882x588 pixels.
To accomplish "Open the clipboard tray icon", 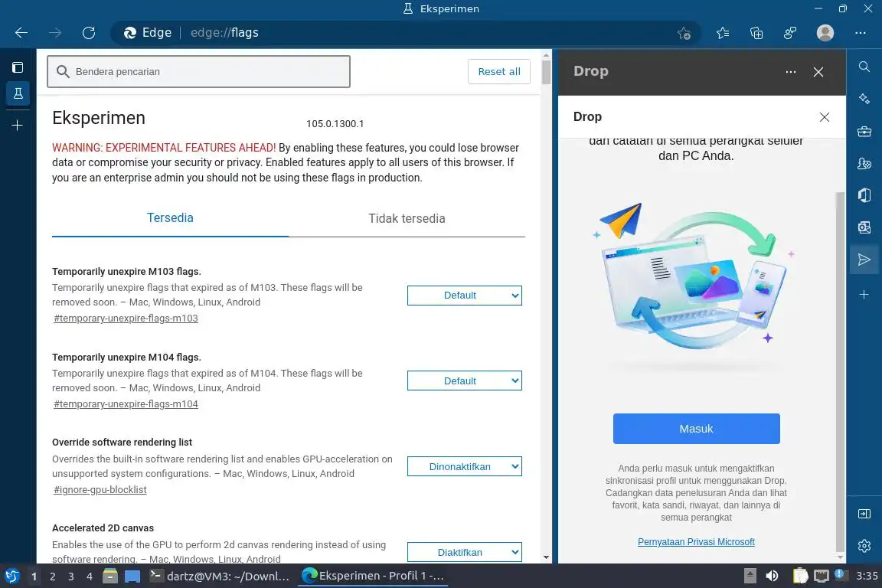I will point(800,576).
